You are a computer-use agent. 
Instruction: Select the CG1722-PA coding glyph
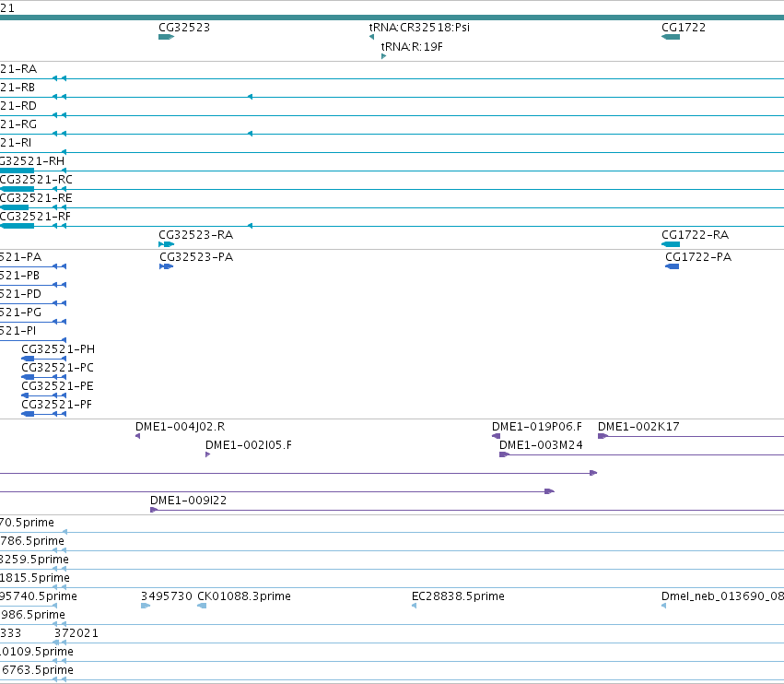pyautogui.click(x=672, y=266)
